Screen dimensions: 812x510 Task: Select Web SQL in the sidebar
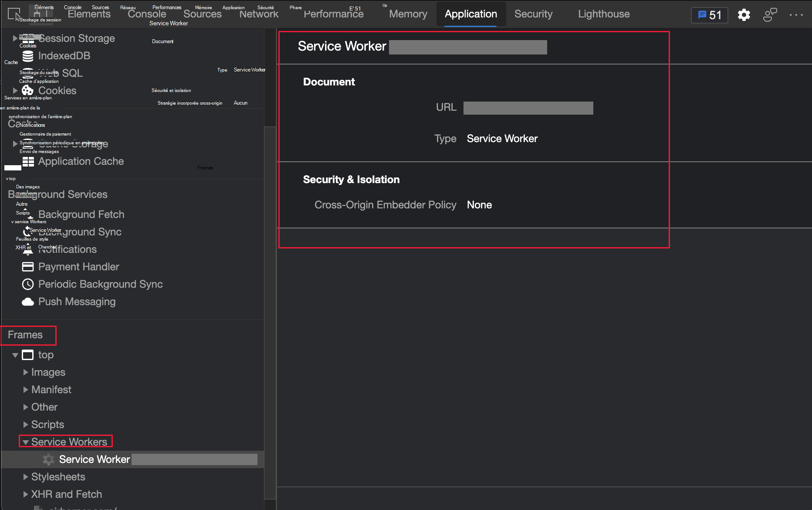click(61, 73)
